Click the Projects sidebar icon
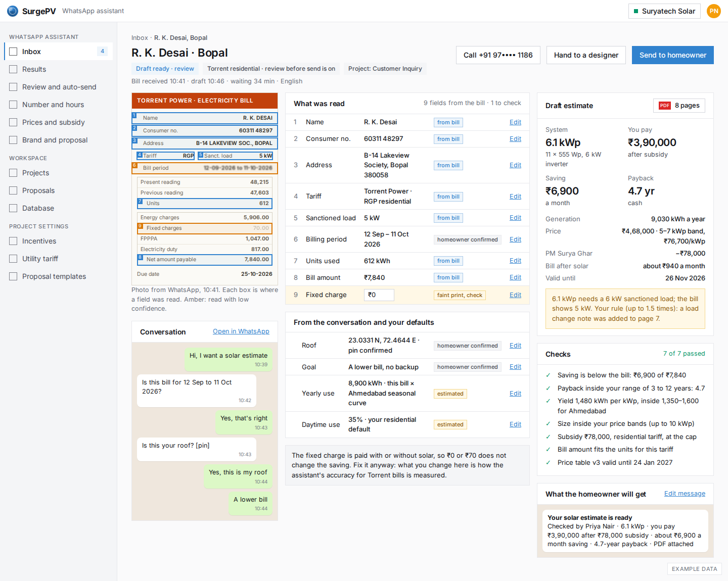This screenshot has height=581, width=728. coord(13,173)
